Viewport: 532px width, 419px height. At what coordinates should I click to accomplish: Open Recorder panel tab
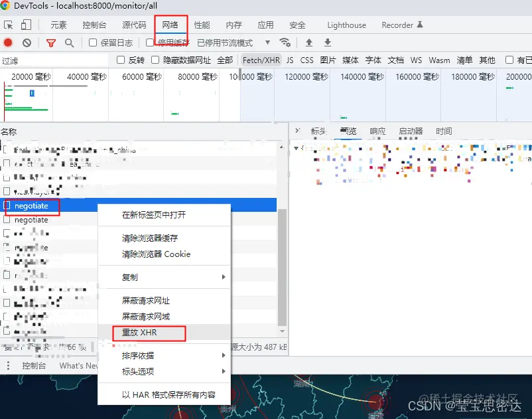pyautogui.click(x=397, y=25)
